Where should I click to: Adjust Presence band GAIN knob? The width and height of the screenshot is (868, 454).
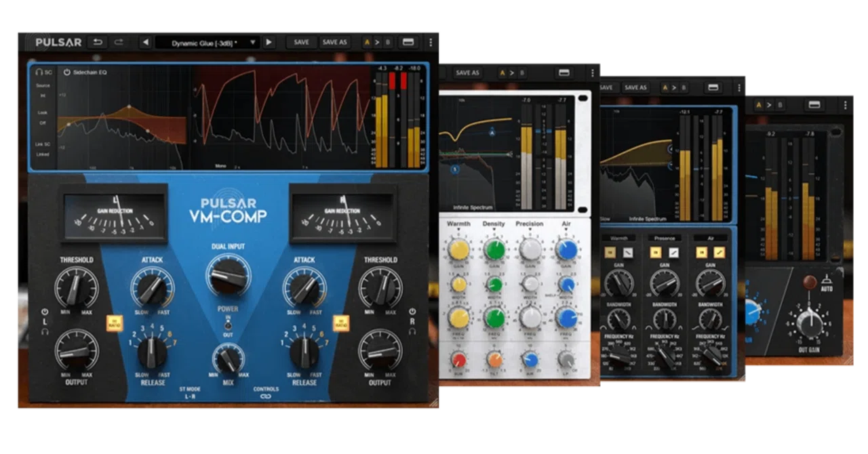[665, 283]
